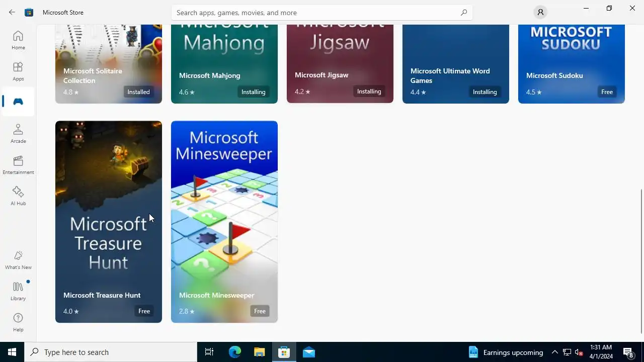Open the Earnings upcoming taskbar widget
Viewport: 644px width, 362px height.
pos(506,352)
